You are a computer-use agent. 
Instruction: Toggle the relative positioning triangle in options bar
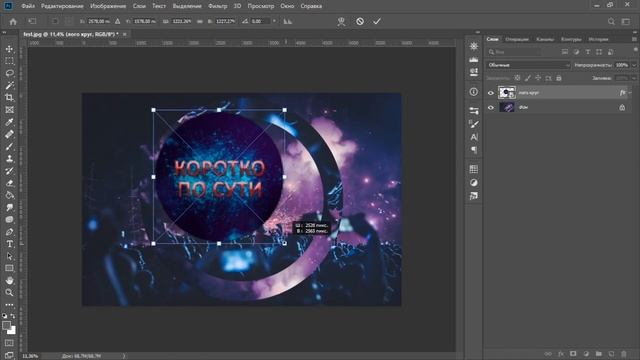coord(118,21)
